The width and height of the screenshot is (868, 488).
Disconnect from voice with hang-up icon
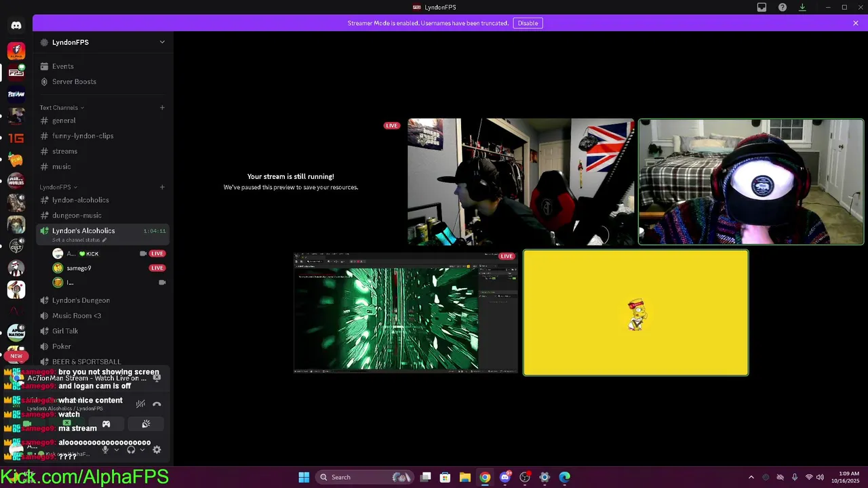coord(157,404)
